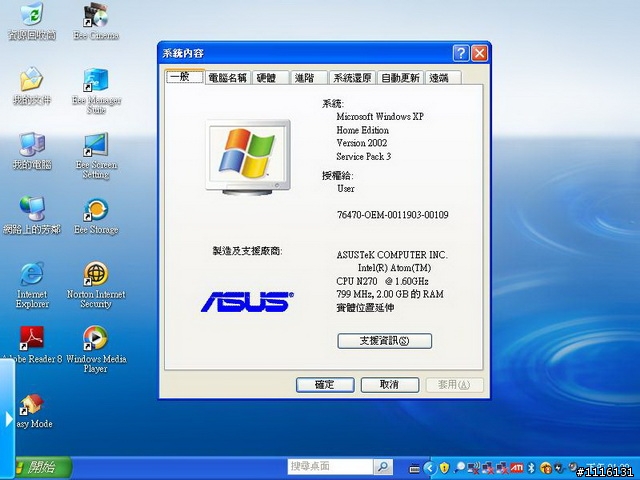Click the Version 2002 text

362,143
